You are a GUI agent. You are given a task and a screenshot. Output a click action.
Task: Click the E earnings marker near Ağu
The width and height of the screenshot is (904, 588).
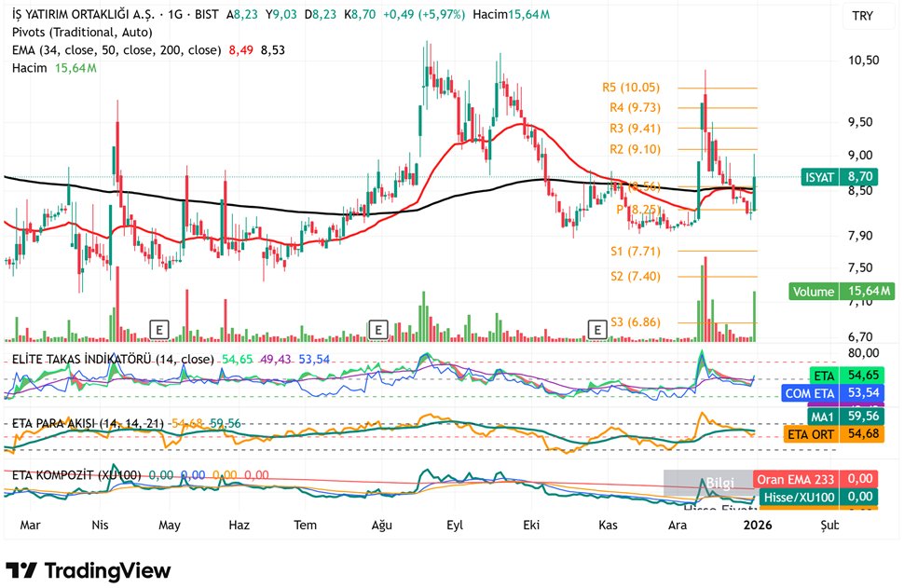tap(378, 330)
